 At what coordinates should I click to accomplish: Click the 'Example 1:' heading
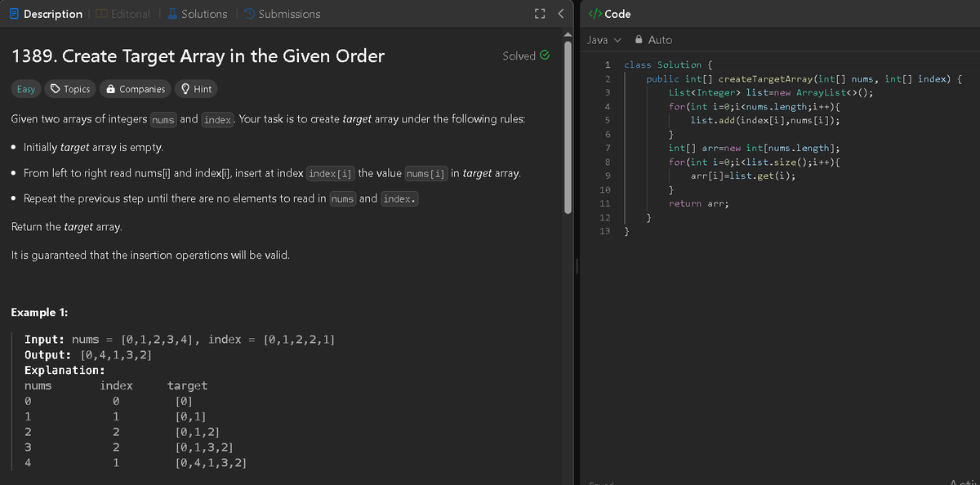[x=39, y=313]
